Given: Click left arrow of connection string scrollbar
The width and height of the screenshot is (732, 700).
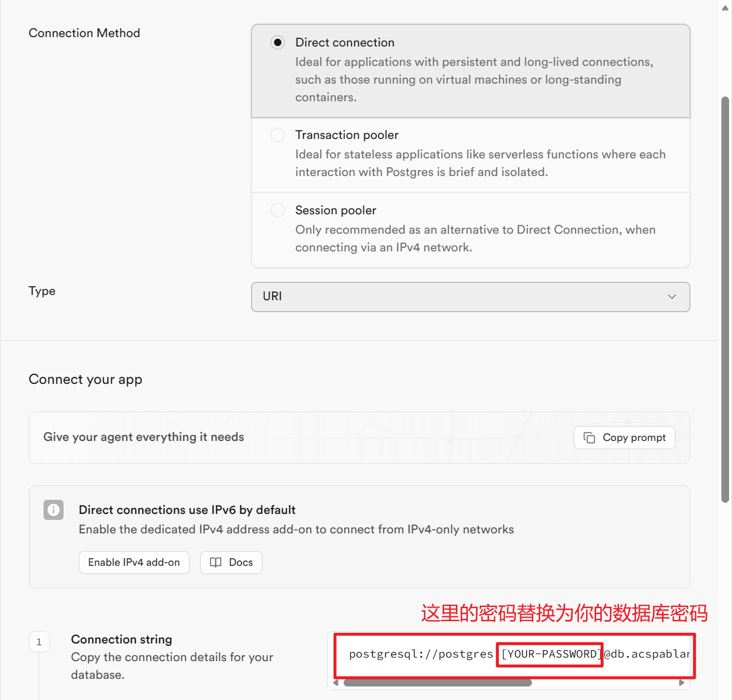Looking at the screenshot, I should (336, 683).
